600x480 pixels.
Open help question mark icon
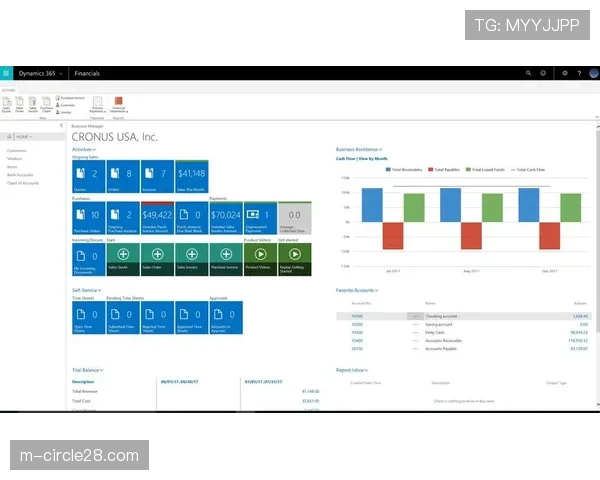click(x=579, y=73)
